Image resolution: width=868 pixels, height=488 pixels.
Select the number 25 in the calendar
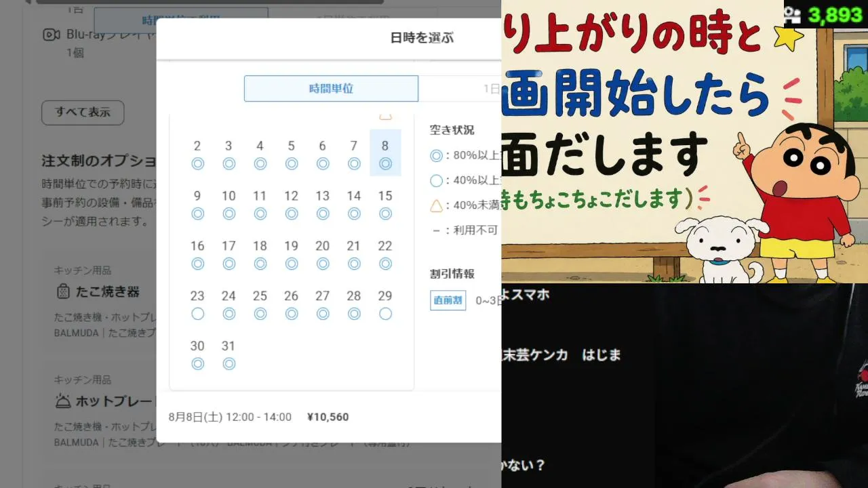coord(260,296)
